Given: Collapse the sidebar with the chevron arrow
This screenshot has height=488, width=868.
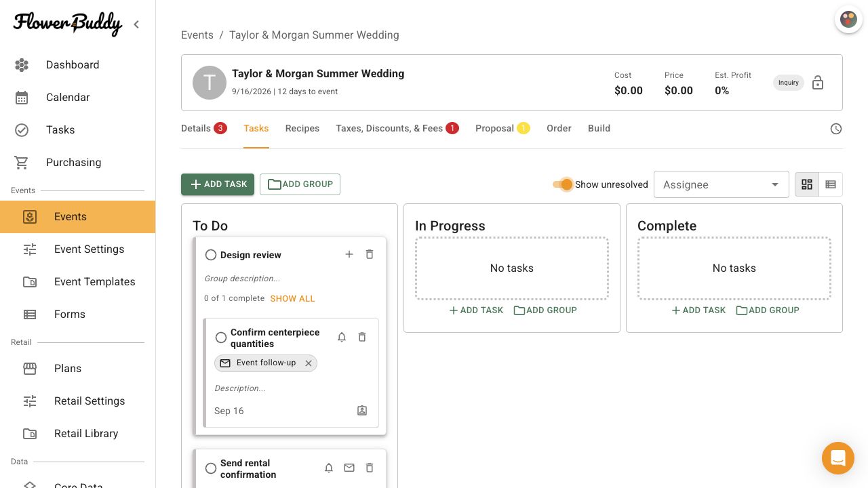Looking at the screenshot, I should pos(136,24).
